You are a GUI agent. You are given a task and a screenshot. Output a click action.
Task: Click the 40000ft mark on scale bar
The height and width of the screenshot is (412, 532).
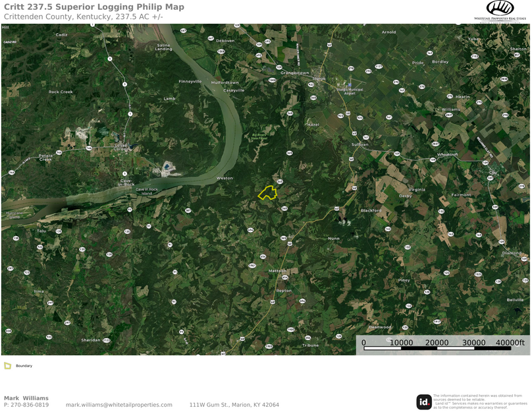[510, 342]
